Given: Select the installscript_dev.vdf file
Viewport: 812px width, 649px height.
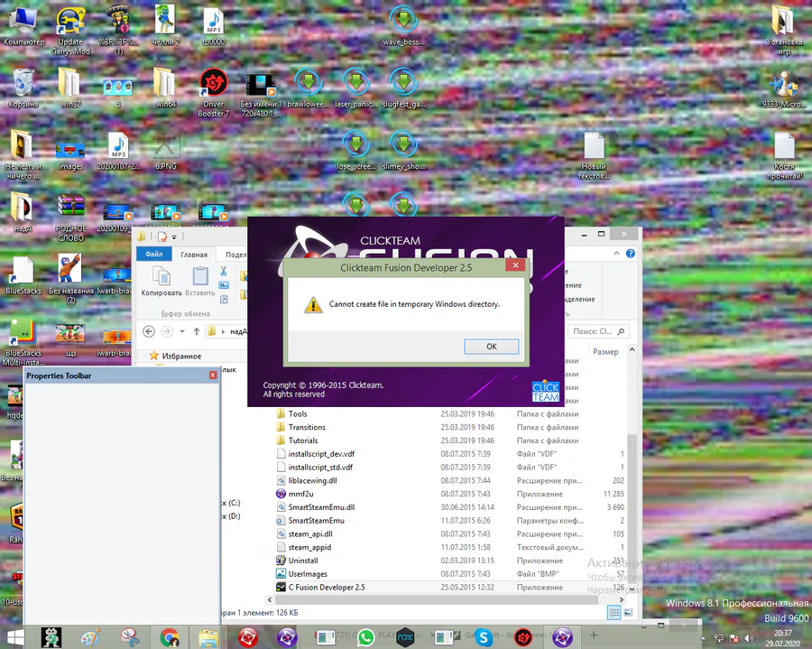Looking at the screenshot, I should click(x=321, y=454).
